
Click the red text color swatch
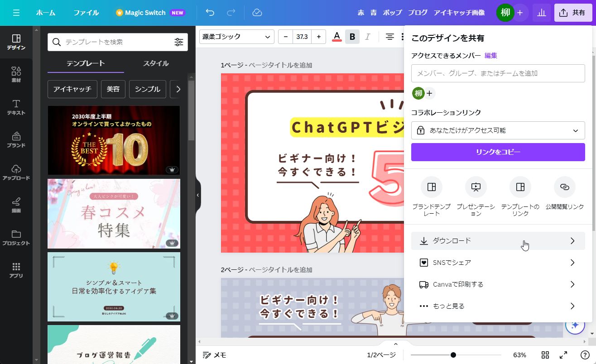[336, 37]
